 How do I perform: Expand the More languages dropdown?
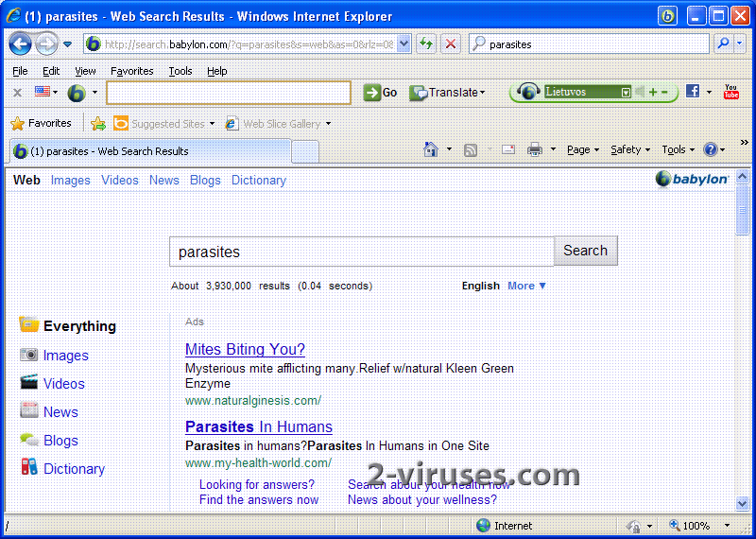tap(526, 286)
